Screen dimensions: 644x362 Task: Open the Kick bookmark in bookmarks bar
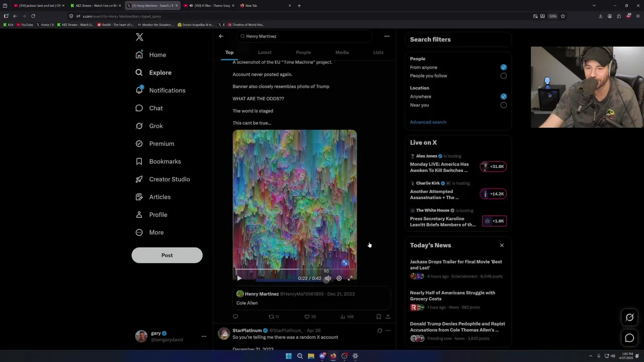9,25
